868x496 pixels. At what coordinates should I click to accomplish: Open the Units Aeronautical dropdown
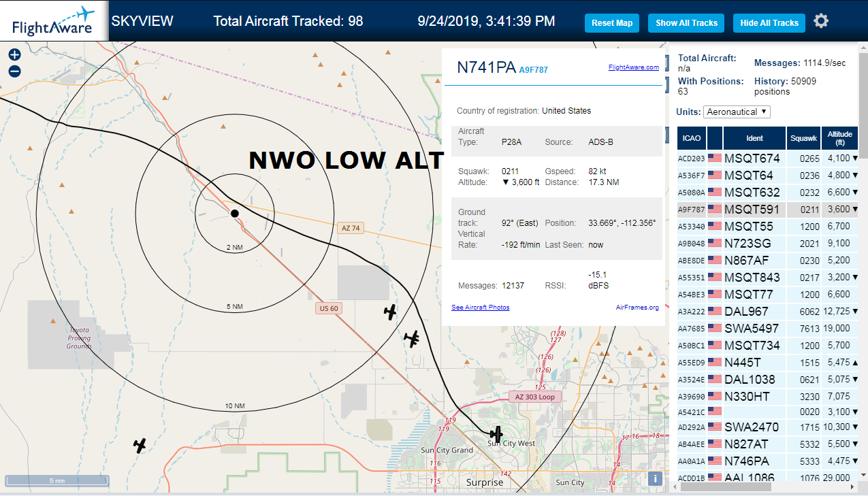point(737,112)
